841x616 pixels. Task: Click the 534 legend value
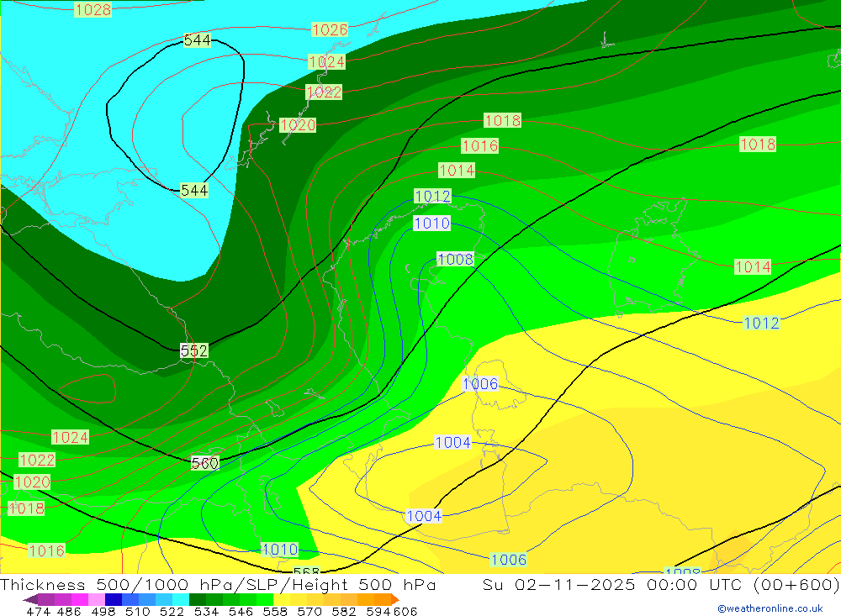click(206, 611)
